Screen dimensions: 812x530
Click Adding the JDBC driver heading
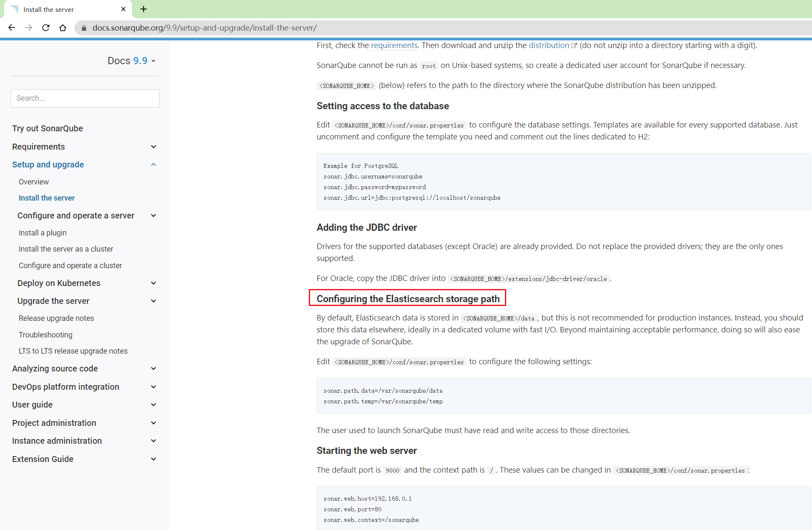point(367,227)
